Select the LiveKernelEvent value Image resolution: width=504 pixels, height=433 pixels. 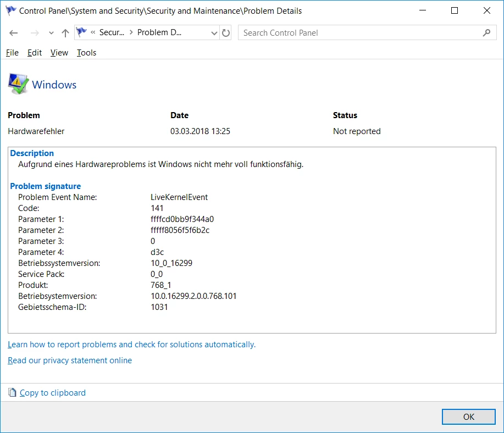pos(179,197)
